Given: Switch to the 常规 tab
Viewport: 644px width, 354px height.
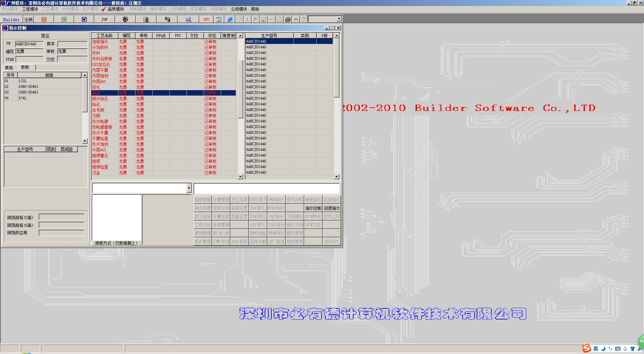Looking at the screenshot, I should tap(9, 68).
